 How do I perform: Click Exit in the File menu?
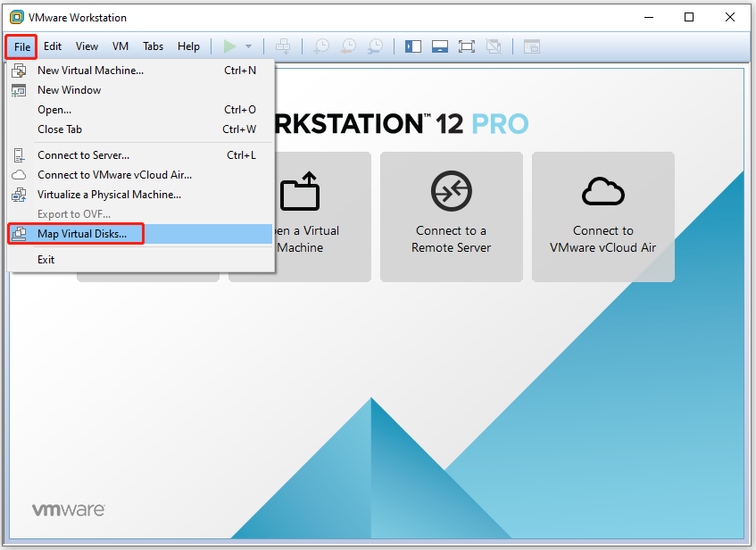pyautogui.click(x=46, y=260)
